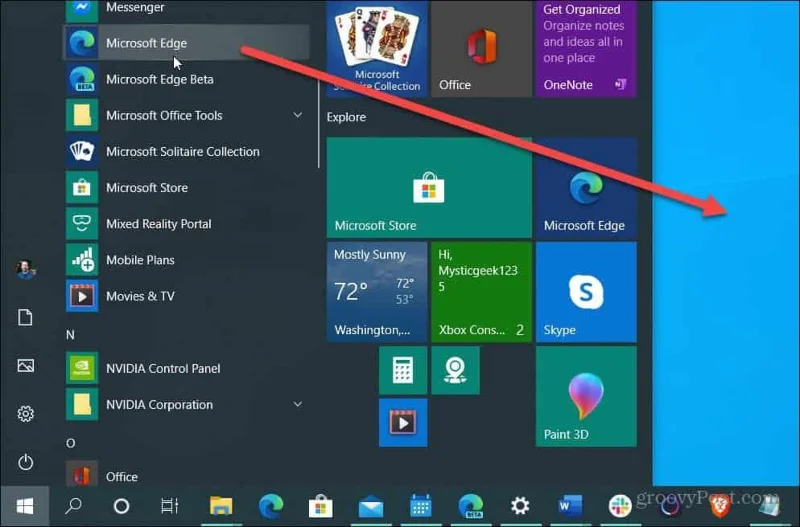Open the small Calculator tile

[403, 370]
